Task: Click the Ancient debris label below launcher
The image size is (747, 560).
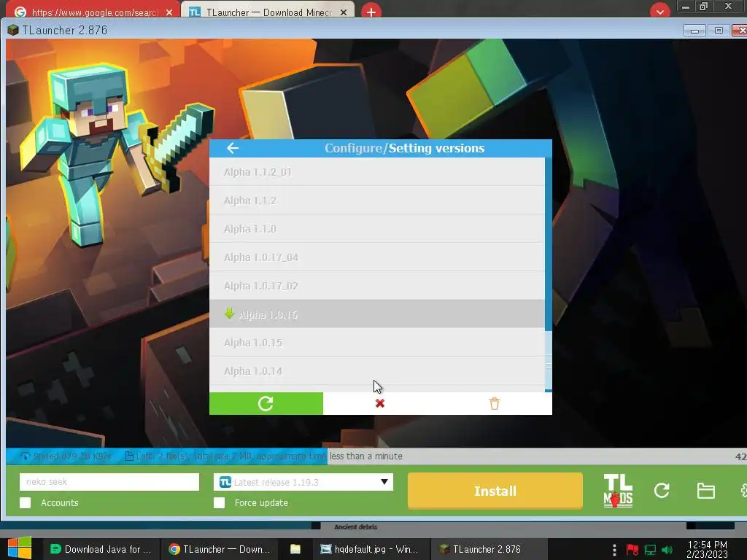Action: [355, 526]
